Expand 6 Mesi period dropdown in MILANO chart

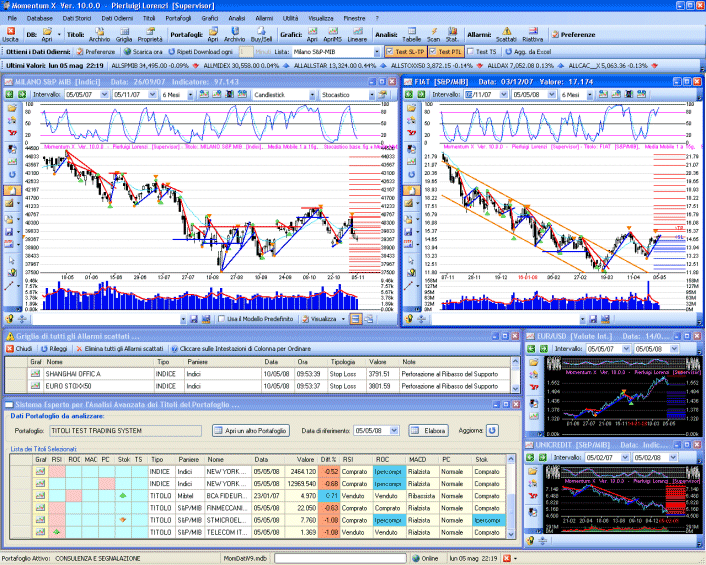190,95
